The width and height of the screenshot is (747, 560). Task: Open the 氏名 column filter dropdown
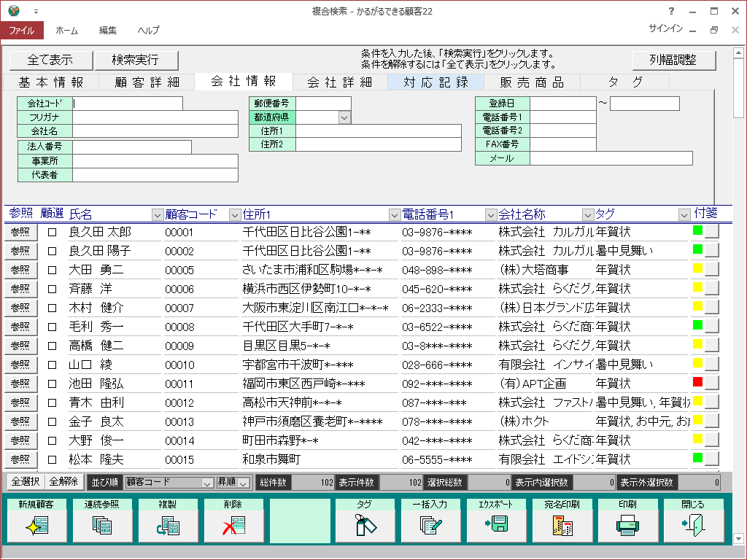(x=158, y=215)
